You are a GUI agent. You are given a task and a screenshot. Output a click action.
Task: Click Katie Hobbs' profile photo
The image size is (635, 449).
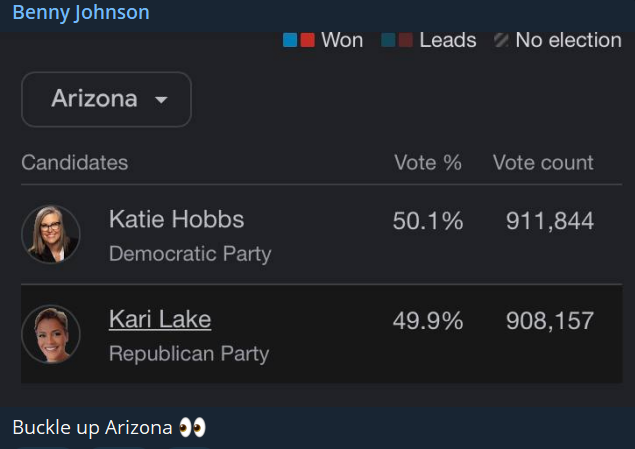click(50, 234)
